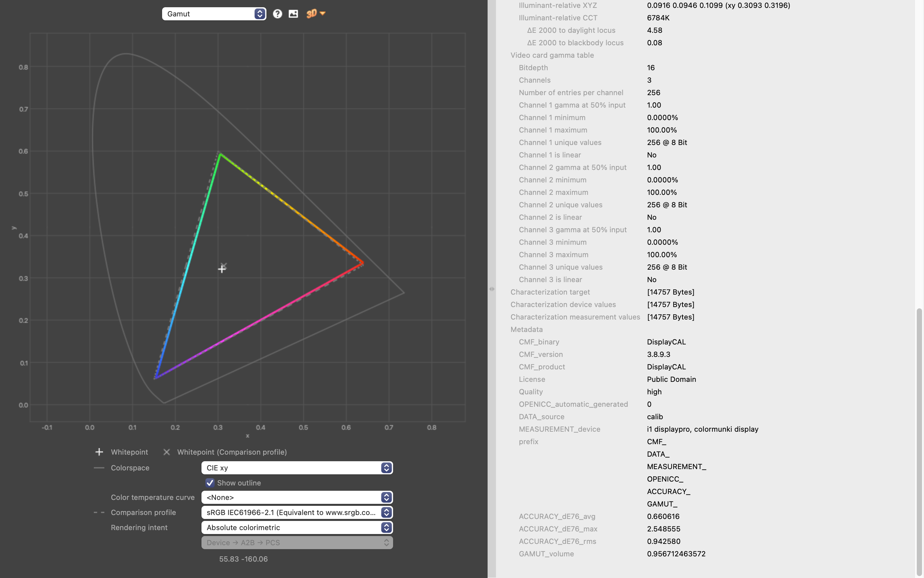The height and width of the screenshot is (578, 924).
Task: Click the white plus whitepoint marker on graph
Action: click(222, 269)
